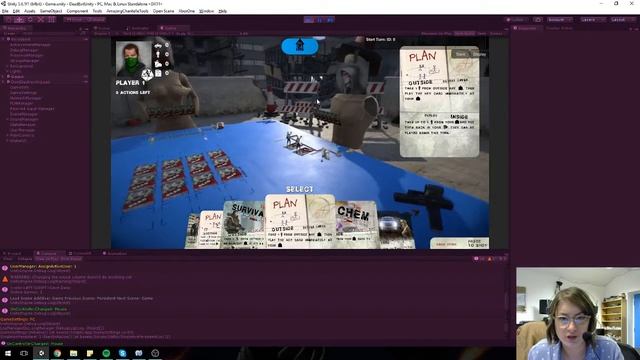Select the Scale tool in Unity toolbar
This screenshot has width=640, height=360.
(41, 19)
